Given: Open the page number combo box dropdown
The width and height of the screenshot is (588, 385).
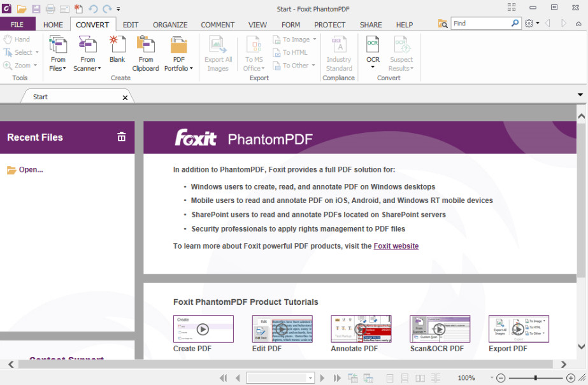Looking at the screenshot, I should pyautogui.click(x=310, y=378).
